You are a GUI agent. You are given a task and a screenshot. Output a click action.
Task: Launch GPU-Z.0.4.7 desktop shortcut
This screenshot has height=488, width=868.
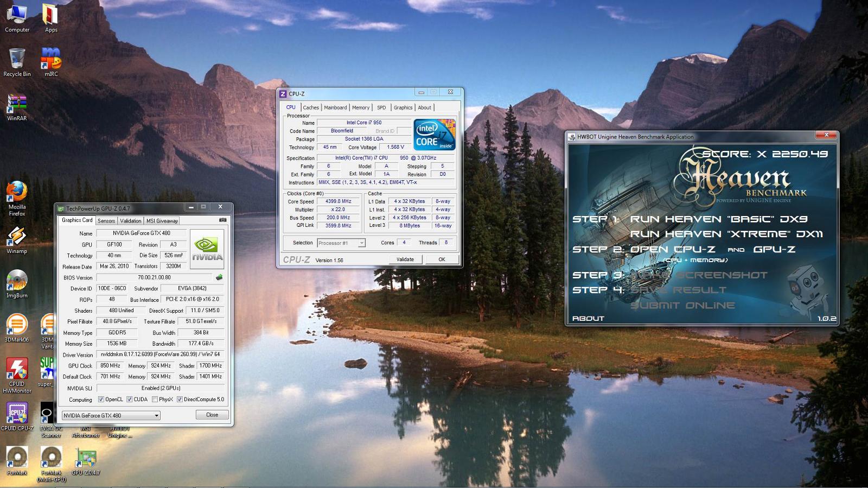coord(86,461)
